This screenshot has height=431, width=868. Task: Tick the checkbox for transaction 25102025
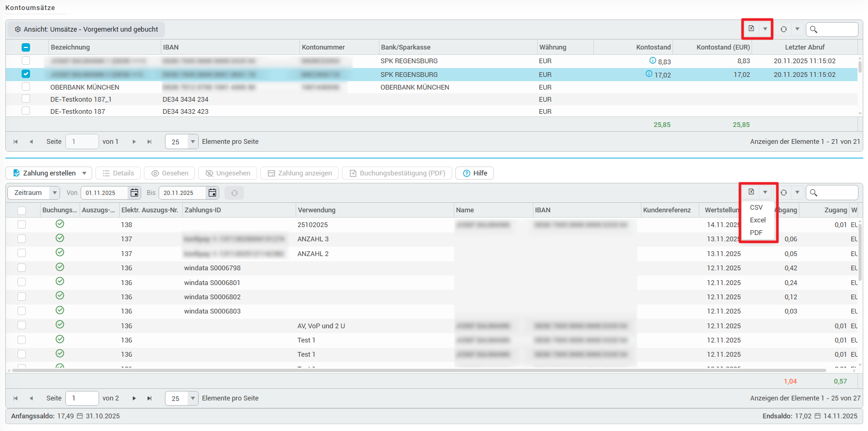click(22, 224)
